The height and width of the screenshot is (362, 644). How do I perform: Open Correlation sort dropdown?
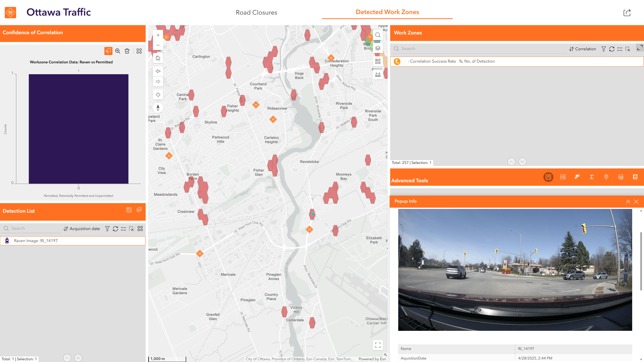583,49
